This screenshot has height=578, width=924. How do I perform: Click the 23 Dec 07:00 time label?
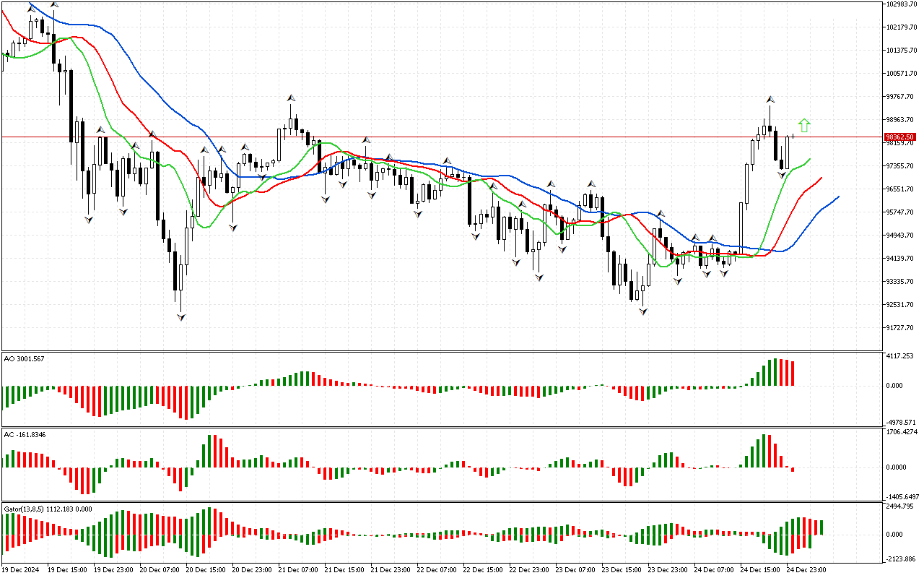[575, 569]
